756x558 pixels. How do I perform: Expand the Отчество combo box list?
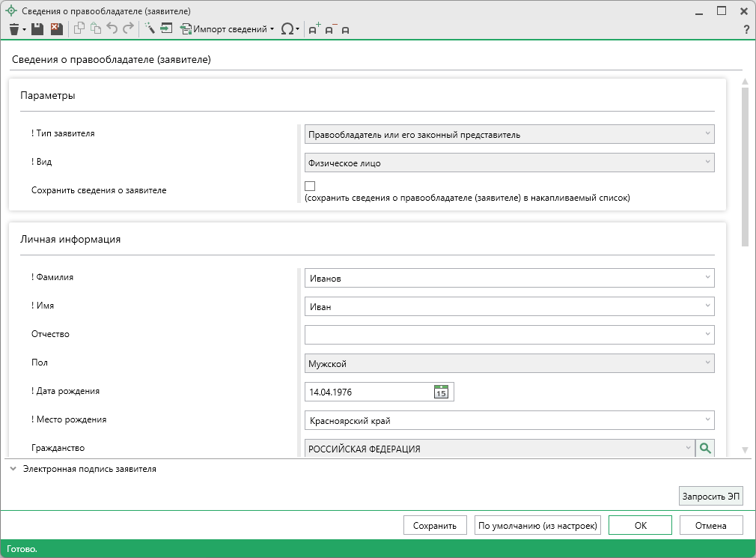pyautogui.click(x=707, y=334)
